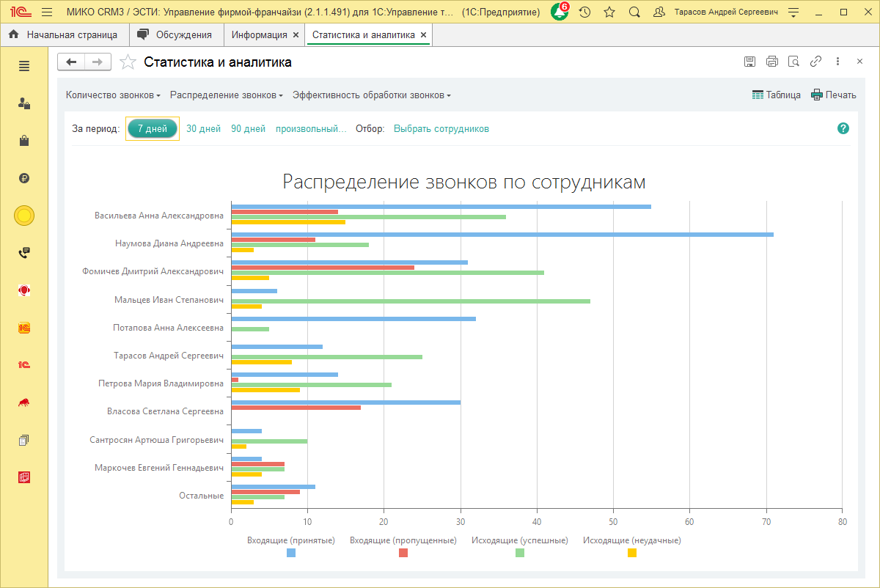Switch period to 30 дней
The width and height of the screenshot is (880, 588).
[203, 128]
